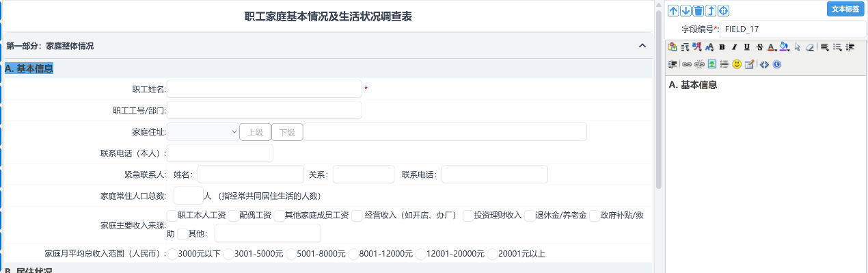The image size is (868, 273).
Task: Open list style dropdown in editor
Action: click(837, 47)
